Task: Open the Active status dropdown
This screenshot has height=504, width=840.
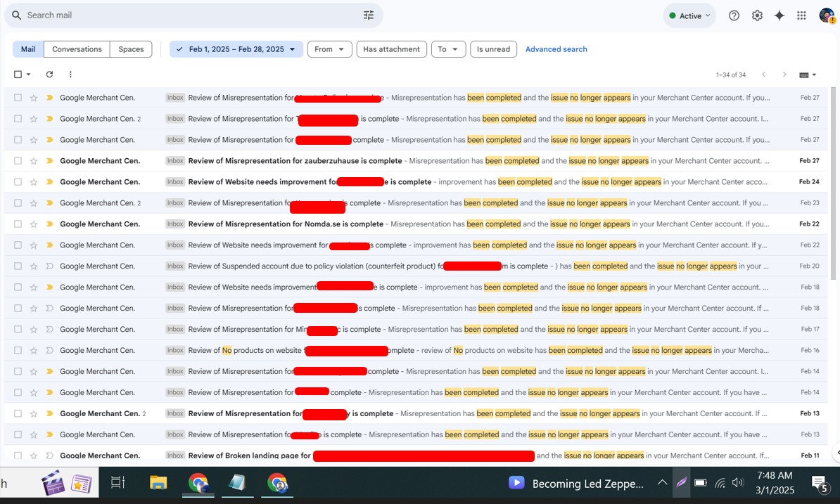Action: click(x=689, y=15)
